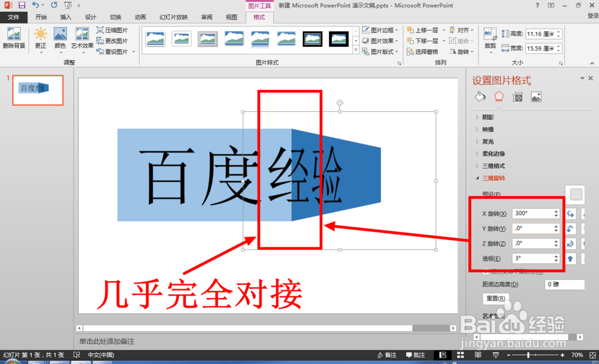
Task: Click the Reset (重置) button
Action: [496, 298]
